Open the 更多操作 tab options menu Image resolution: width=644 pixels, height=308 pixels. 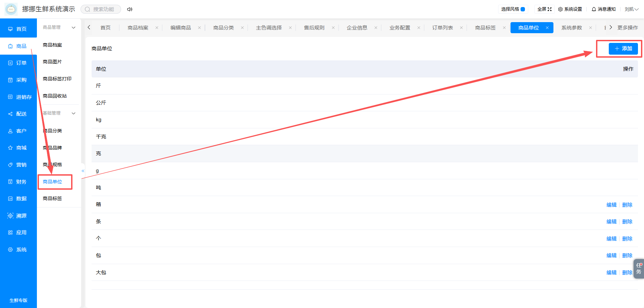628,28
